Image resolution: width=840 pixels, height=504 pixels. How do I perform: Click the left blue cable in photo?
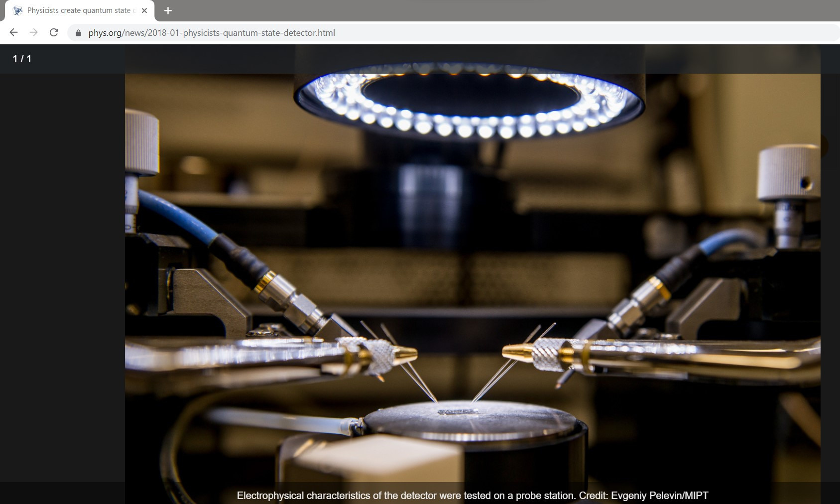tap(184, 219)
